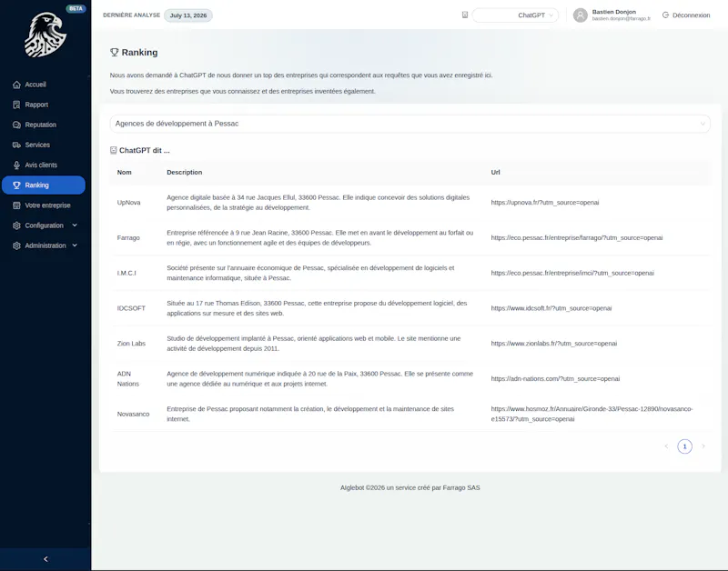Open the upnova.fr URL
Viewport: 728px width, 571px height.
pyautogui.click(x=544, y=203)
